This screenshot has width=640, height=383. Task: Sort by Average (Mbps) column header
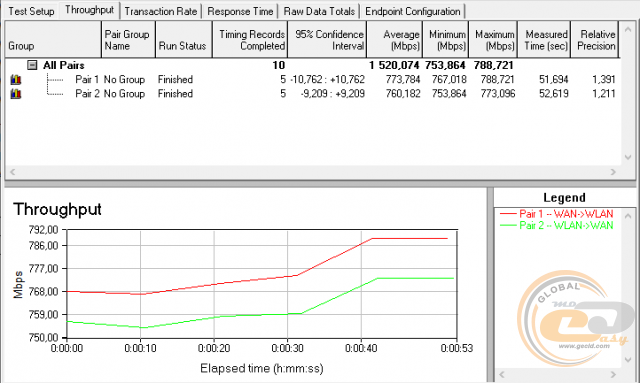395,40
